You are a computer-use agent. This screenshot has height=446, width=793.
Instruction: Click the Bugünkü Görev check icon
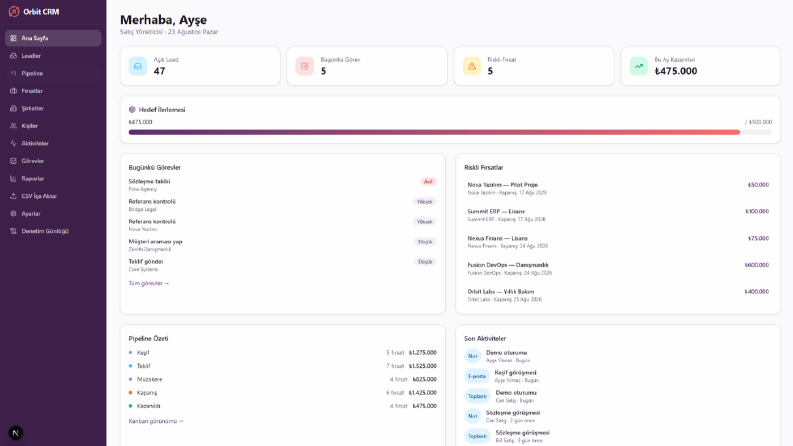point(304,66)
